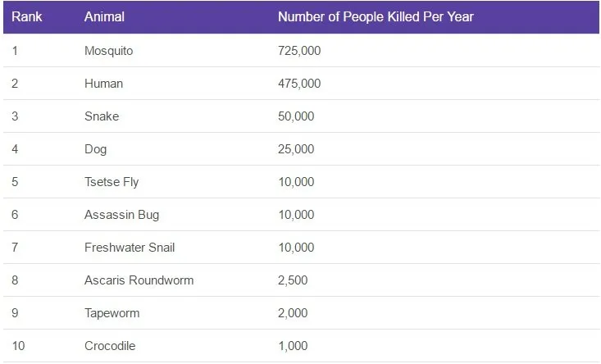Click the Snake entry
The width and height of the screenshot is (601, 364).
click(x=102, y=116)
